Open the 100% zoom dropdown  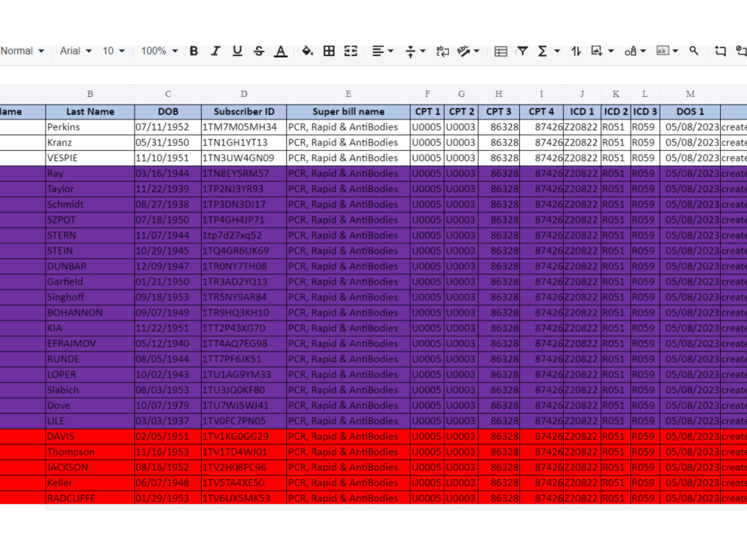tap(159, 51)
